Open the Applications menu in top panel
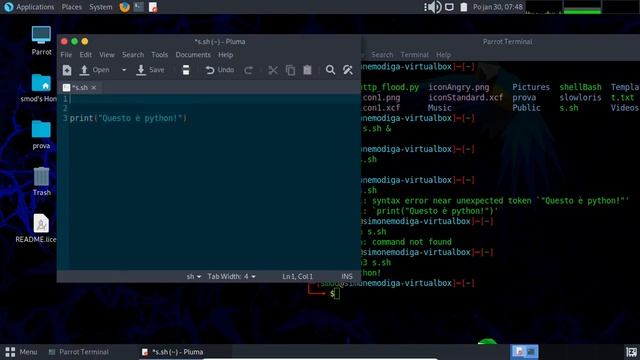The height and width of the screenshot is (360, 640). click(29, 7)
